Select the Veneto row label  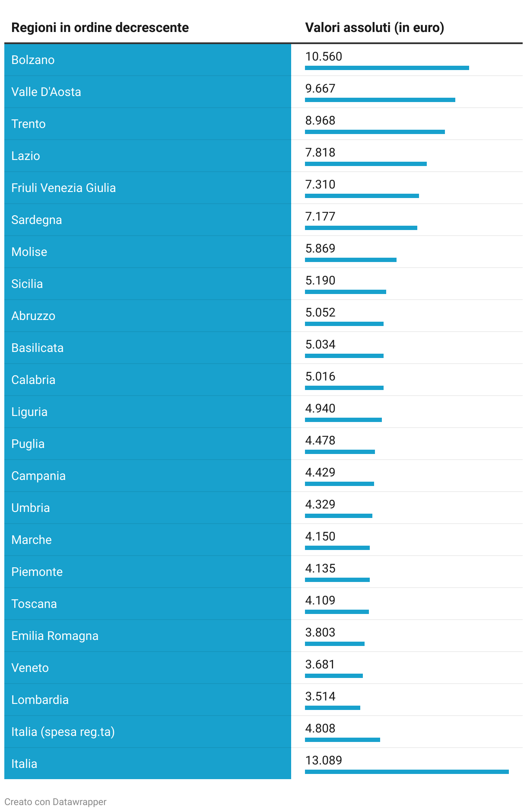[30, 668]
